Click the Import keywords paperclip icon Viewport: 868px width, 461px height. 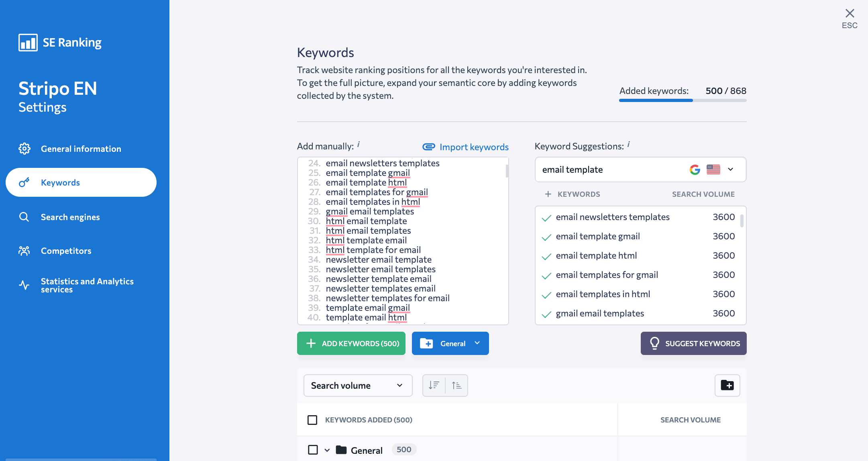click(x=429, y=147)
